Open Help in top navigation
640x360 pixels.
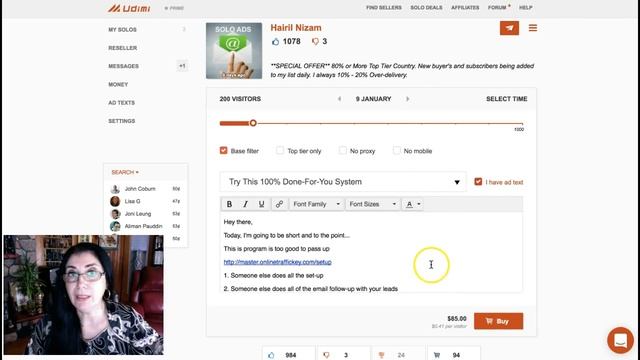coord(525,8)
